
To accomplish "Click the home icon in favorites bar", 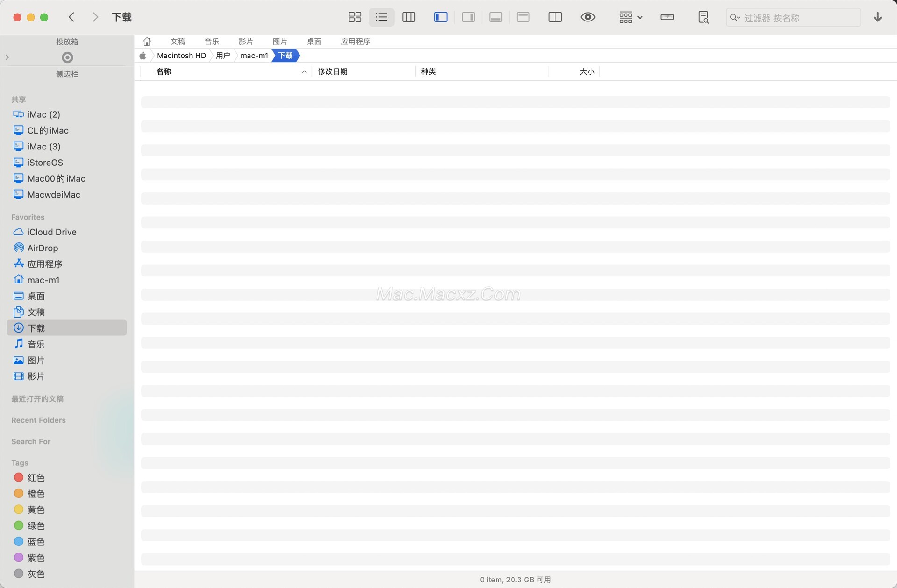I will point(147,42).
